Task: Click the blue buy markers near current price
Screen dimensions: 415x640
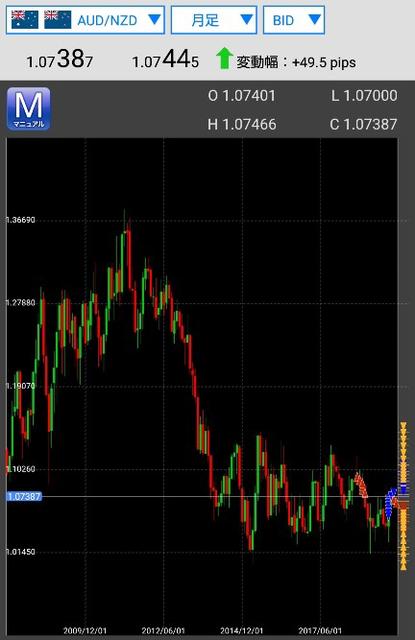Action: pyautogui.click(x=390, y=504)
